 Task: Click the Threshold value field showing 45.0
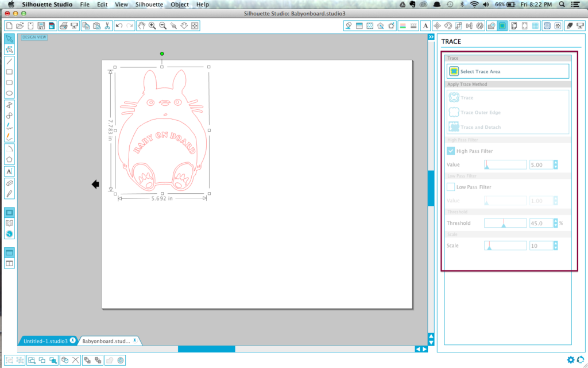click(x=541, y=223)
